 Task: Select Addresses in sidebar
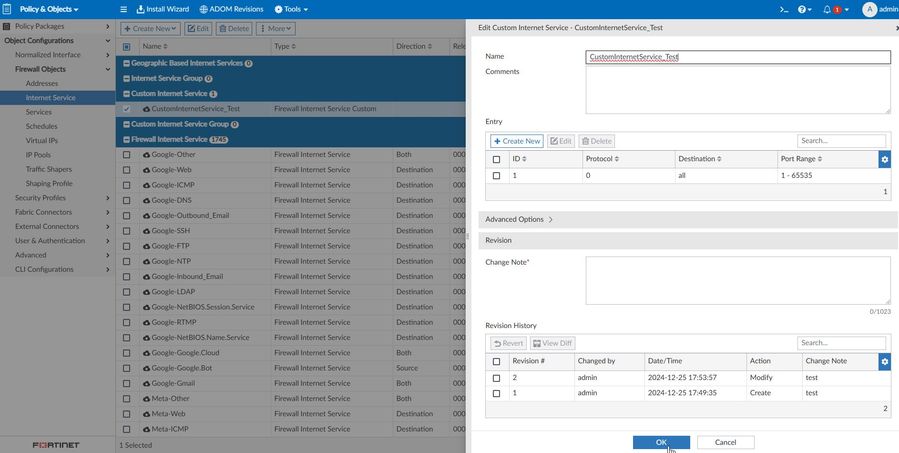pos(42,84)
